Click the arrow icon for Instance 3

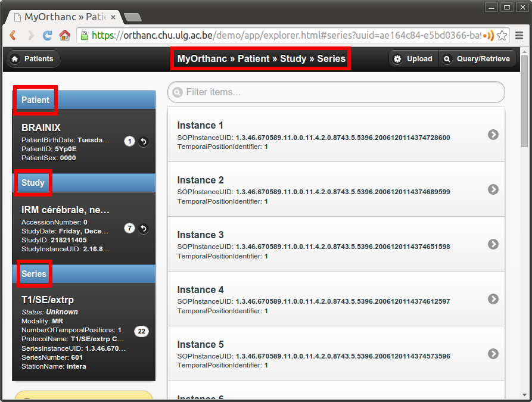tap(493, 244)
